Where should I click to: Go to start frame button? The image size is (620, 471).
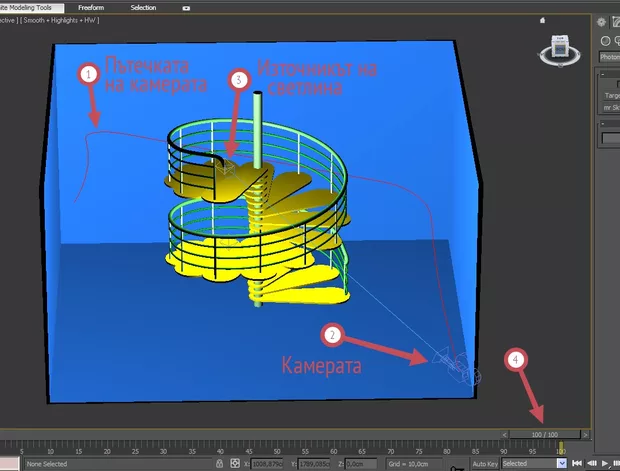[578, 464]
